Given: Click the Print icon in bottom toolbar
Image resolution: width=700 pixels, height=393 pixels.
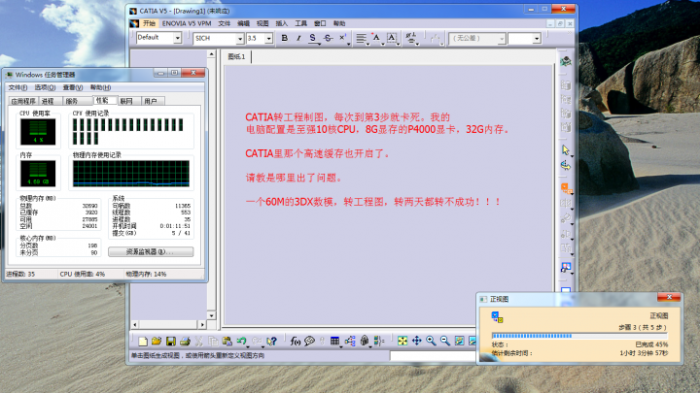Looking at the screenshot, I should coord(185,341).
